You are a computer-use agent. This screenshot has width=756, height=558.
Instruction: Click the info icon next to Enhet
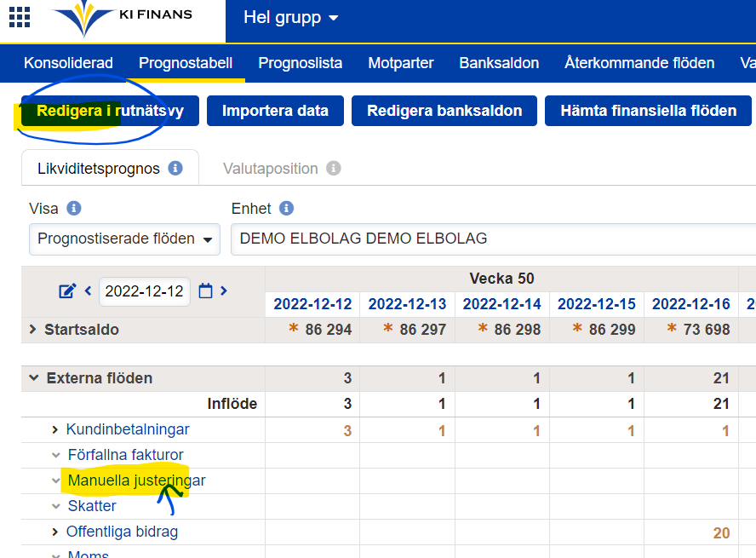pyautogui.click(x=286, y=209)
